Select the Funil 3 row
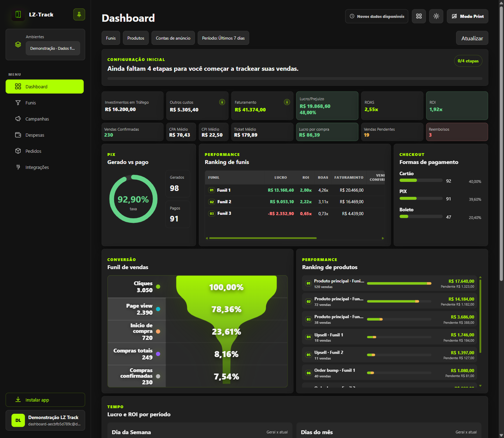504x438 pixels. click(295, 213)
